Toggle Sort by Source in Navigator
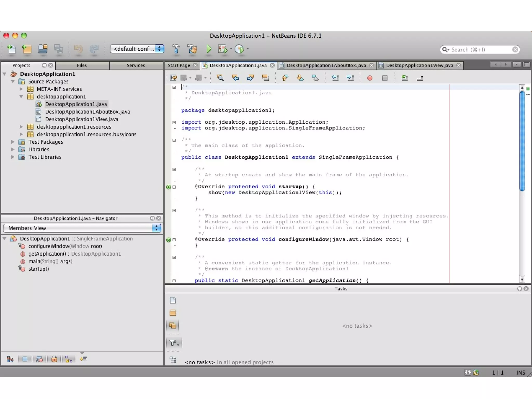 coord(83,359)
